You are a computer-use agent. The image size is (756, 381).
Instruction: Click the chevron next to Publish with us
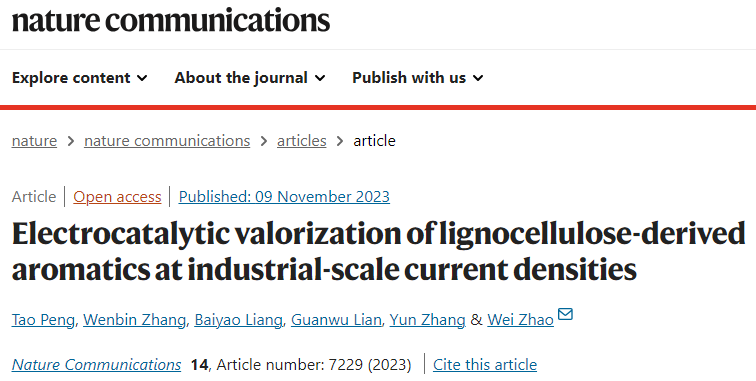coord(478,78)
